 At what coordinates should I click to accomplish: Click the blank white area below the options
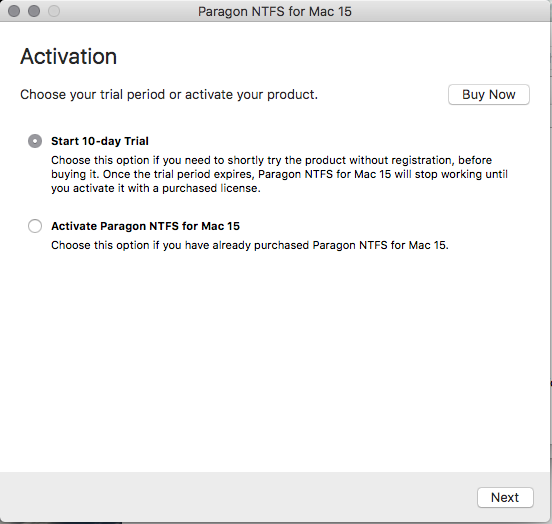pyautogui.click(x=275, y=359)
